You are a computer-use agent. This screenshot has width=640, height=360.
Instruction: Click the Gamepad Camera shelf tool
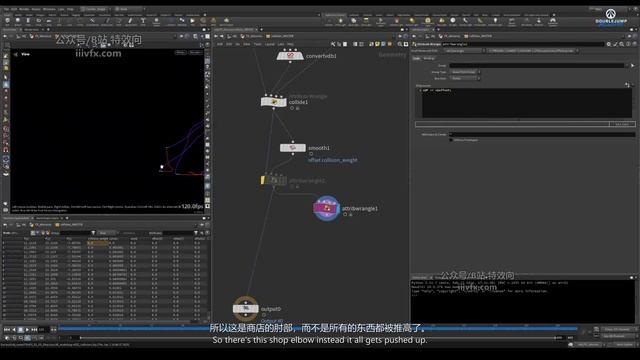click(x=553, y=21)
